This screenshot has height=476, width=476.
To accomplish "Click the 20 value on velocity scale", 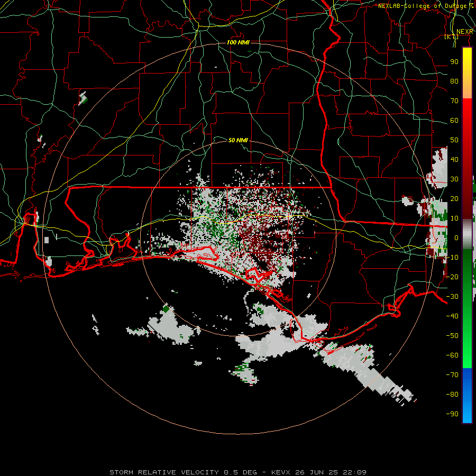I will (x=454, y=199).
